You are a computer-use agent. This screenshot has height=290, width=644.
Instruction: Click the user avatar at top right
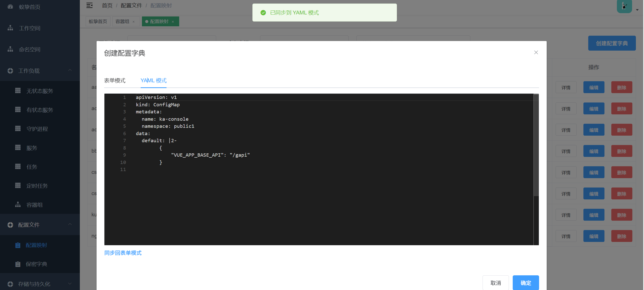point(624,6)
